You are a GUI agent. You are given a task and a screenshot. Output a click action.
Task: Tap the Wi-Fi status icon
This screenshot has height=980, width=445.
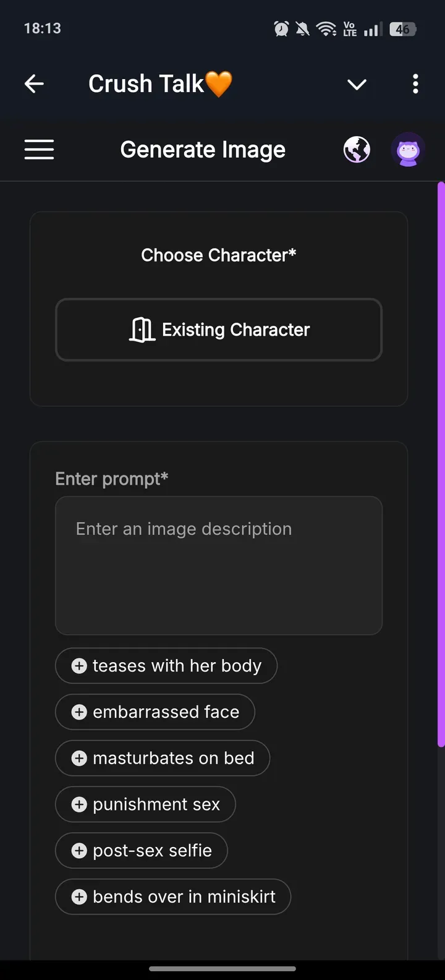(326, 29)
